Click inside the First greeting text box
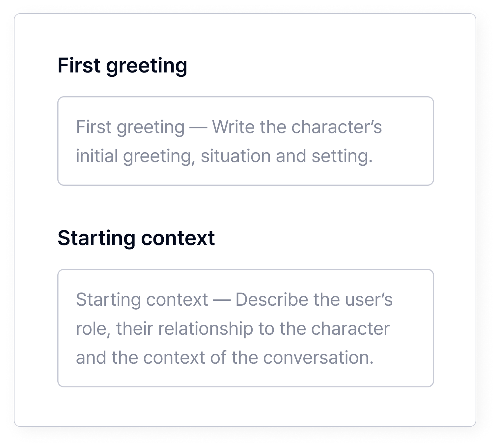Image resolution: width=497 pixels, height=448 pixels. click(245, 141)
